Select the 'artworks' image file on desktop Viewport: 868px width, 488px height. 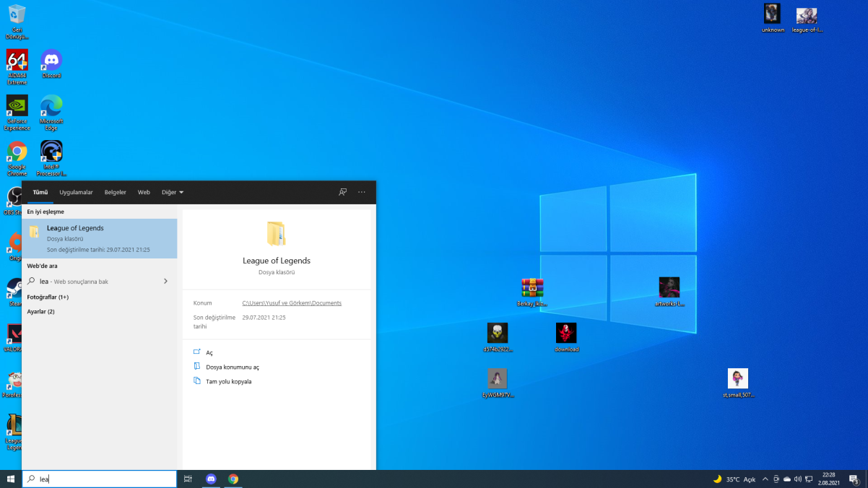pos(669,292)
